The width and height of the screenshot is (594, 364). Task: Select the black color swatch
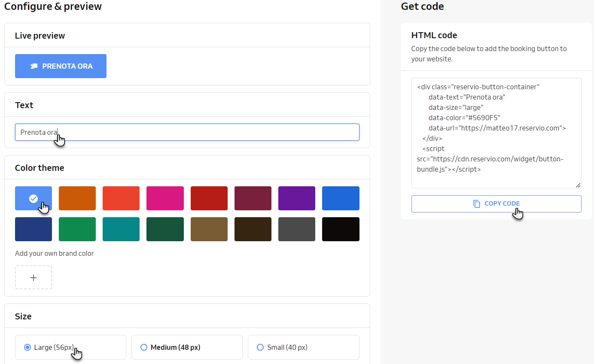coord(341,229)
